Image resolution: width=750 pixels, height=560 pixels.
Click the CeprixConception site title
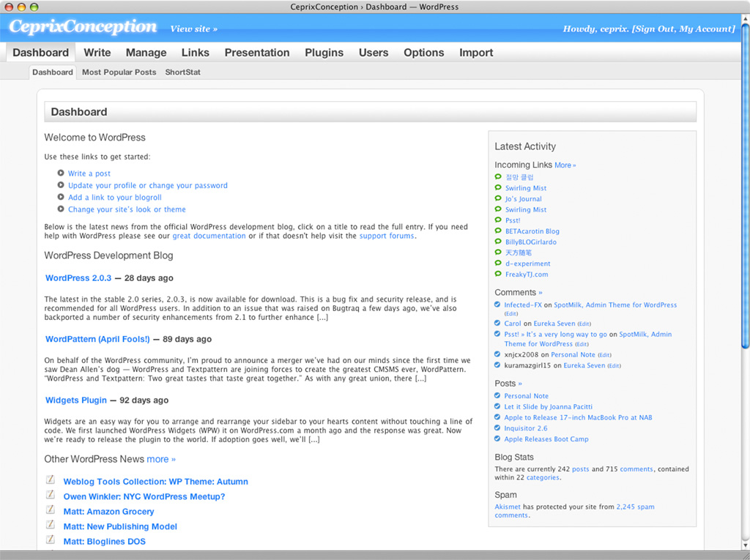click(x=83, y=26)
